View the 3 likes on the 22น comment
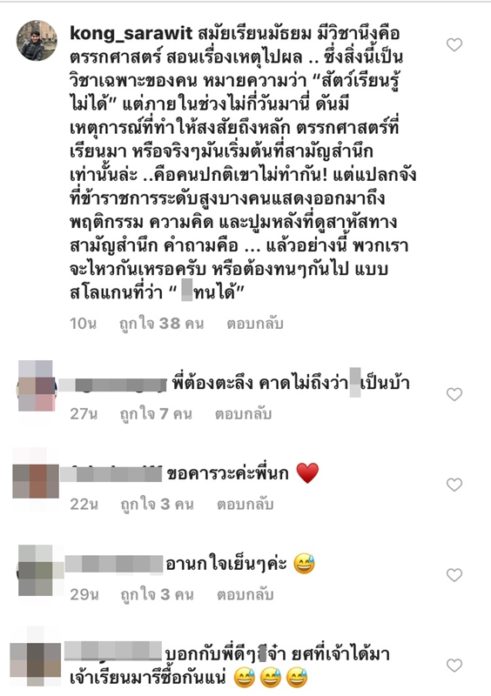The height and width of the screenshot is (696, 491). pos(157,505)
